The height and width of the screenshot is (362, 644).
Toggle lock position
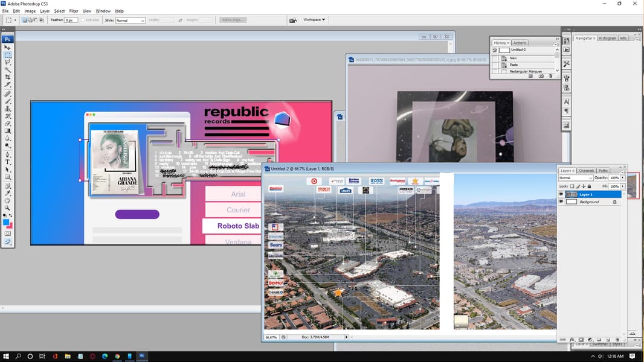click(x=584, y=186)
